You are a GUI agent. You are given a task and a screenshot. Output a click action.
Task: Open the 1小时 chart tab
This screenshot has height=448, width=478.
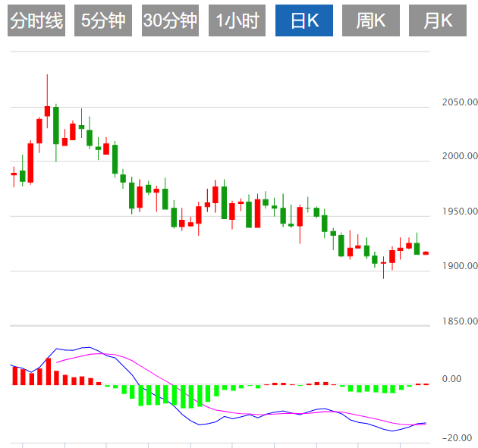(237, 20)
